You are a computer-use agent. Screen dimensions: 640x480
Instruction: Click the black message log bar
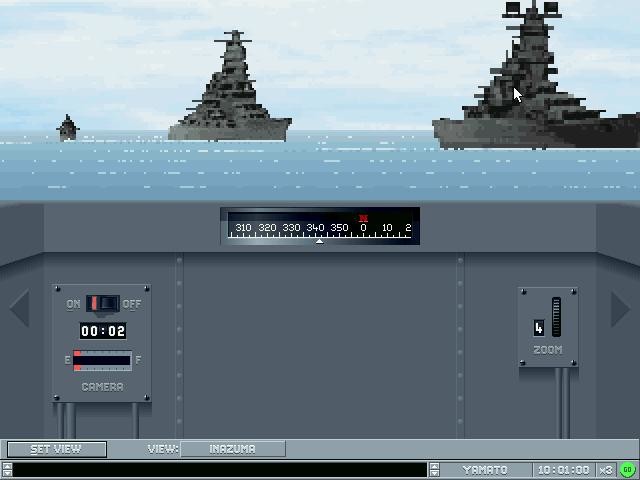tap(220, 470)
